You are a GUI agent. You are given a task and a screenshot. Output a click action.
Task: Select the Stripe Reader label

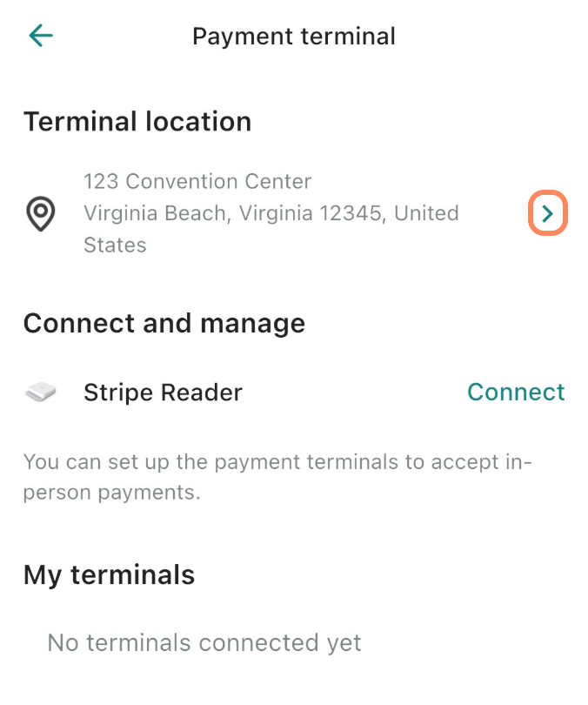[x=163, y=393]
